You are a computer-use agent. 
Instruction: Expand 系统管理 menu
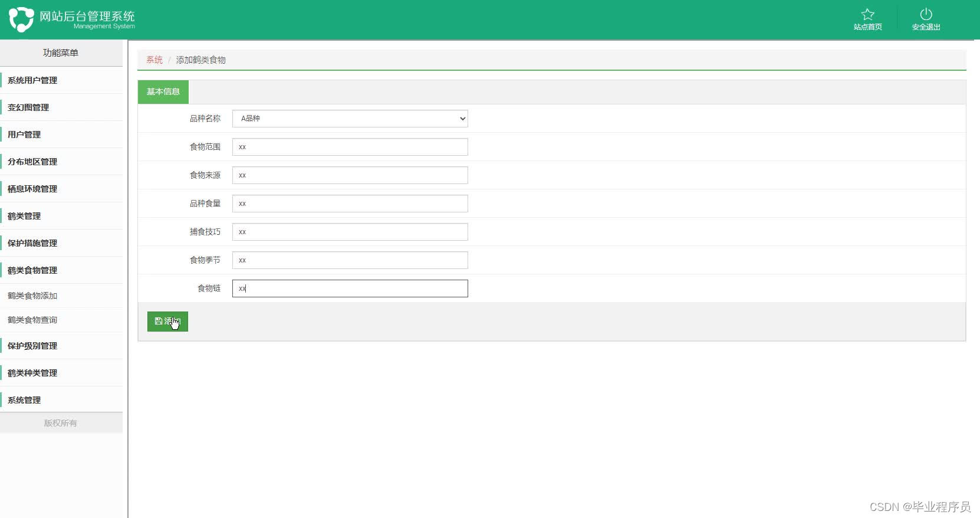pyautogui.click(x=61, y=400)
